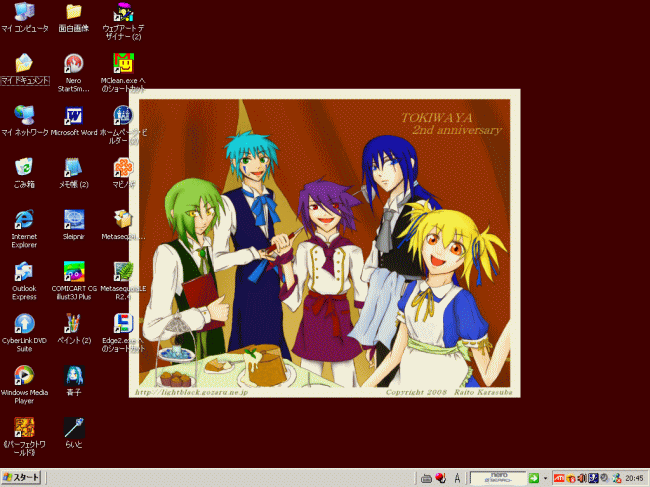This screenshot has width=650, height=487.
Task: Toggle the IME input mode A indicator
Action: pos(457,478)
